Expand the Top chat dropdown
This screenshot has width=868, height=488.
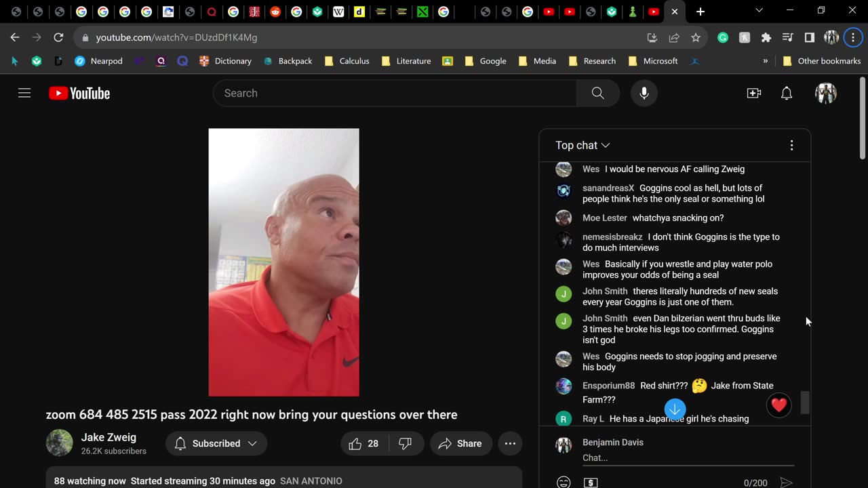click(x=583, y=145)
